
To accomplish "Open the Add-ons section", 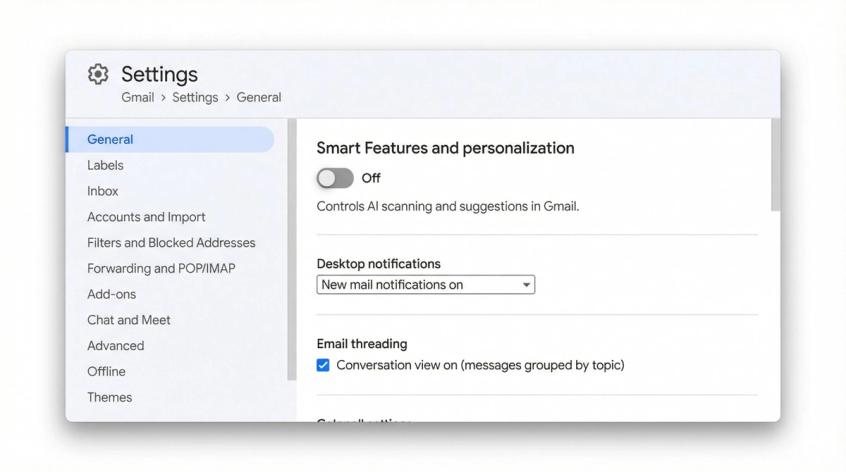I will (x=112, y=294).
